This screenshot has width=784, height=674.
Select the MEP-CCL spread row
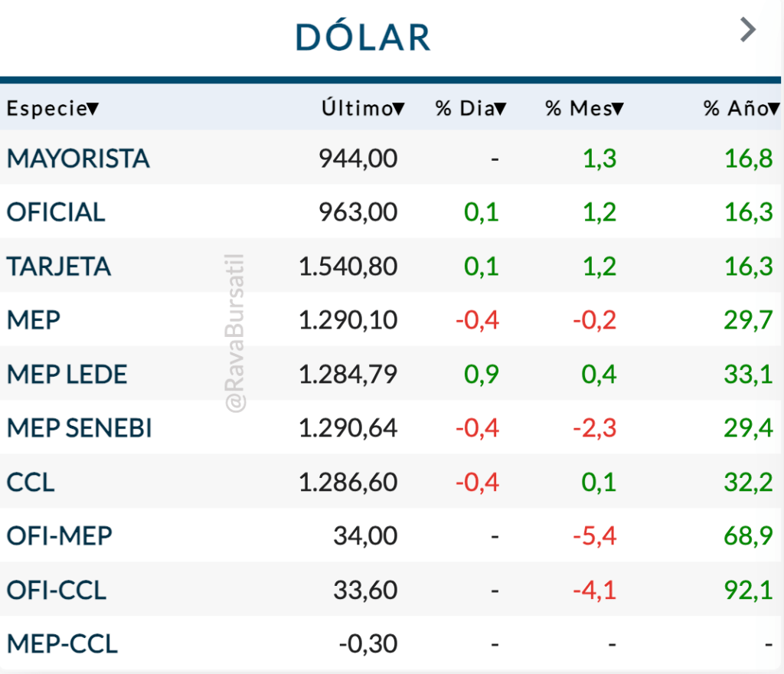tap(62, 644)
